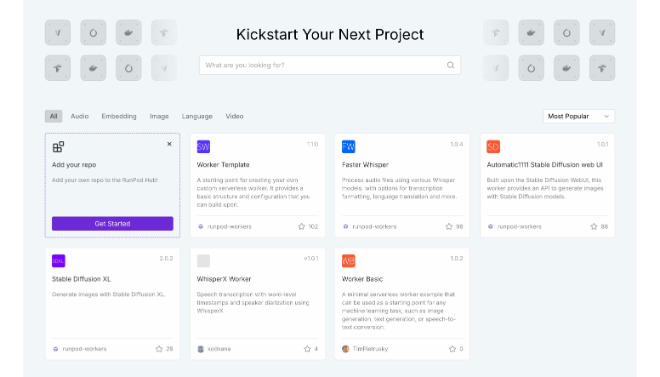The height and width of the screenshot is (377, 660).
Task: Click the 'Kickstart Your Next Project' heading
Action: [330, 35]
